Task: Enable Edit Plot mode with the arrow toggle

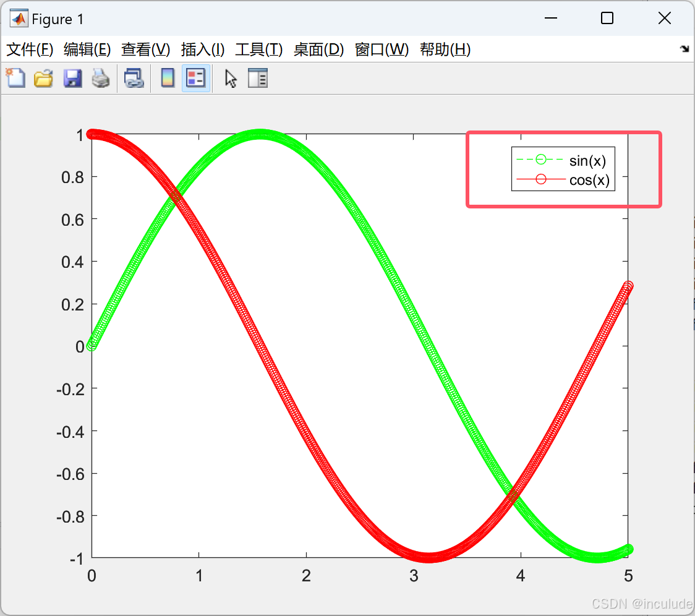Action: (x=229, y=78)
